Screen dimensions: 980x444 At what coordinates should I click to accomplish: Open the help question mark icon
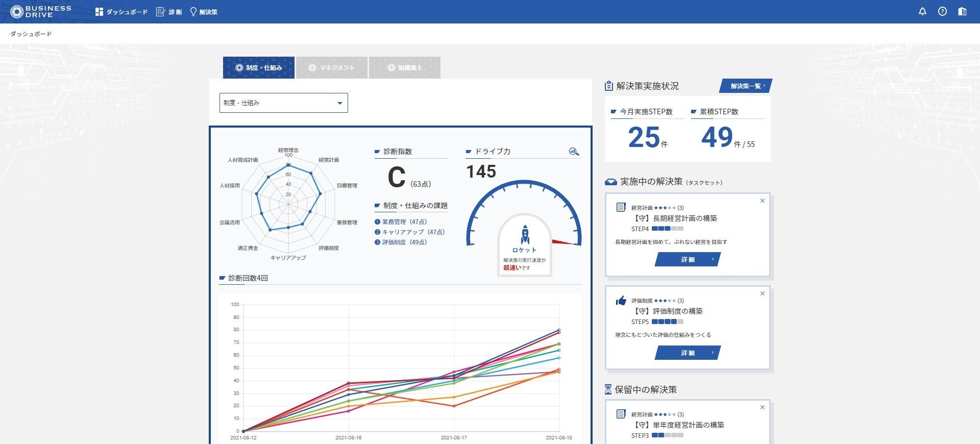[x=942, y=11]
